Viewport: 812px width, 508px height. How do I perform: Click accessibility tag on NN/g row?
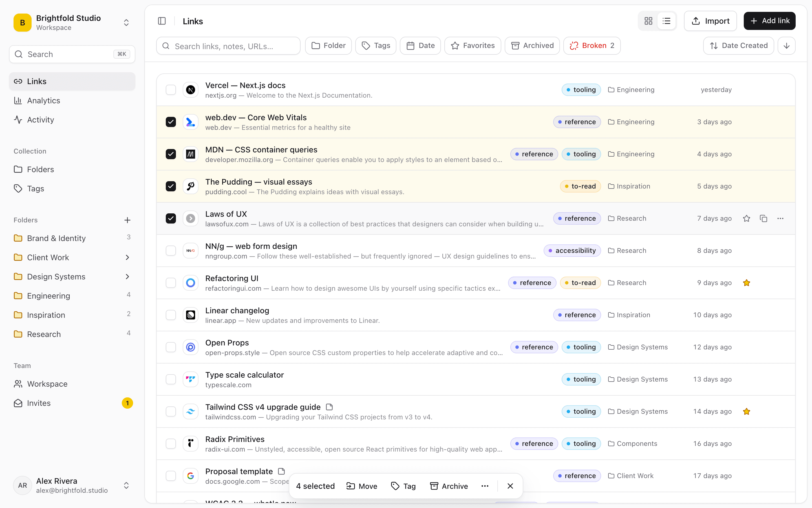coord(572,251)
